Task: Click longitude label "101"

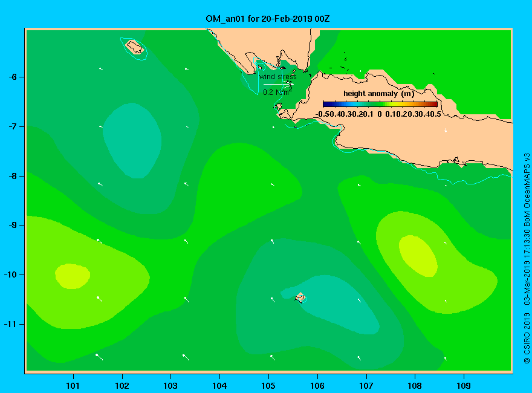Action: [x=73, y=386]
